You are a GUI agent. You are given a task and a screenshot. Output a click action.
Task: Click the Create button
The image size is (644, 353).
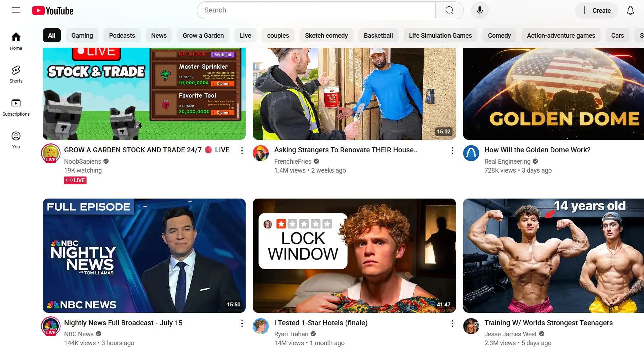click(x=596, y=10)
